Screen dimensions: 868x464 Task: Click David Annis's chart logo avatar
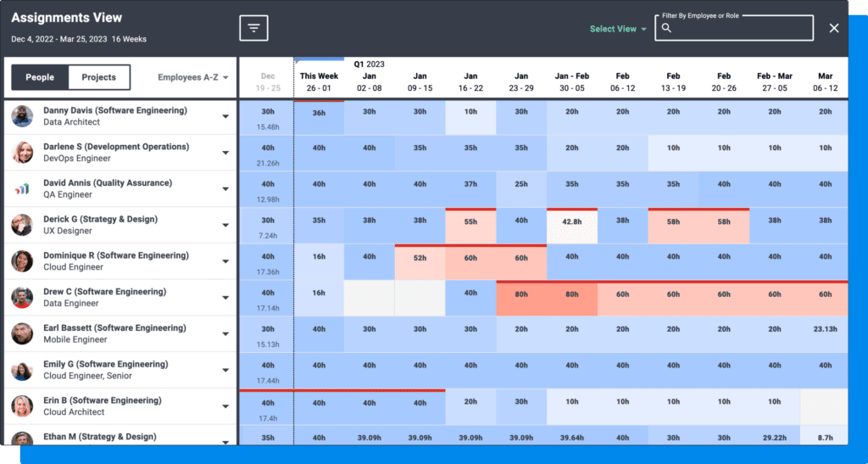click(x=22, y=188)
